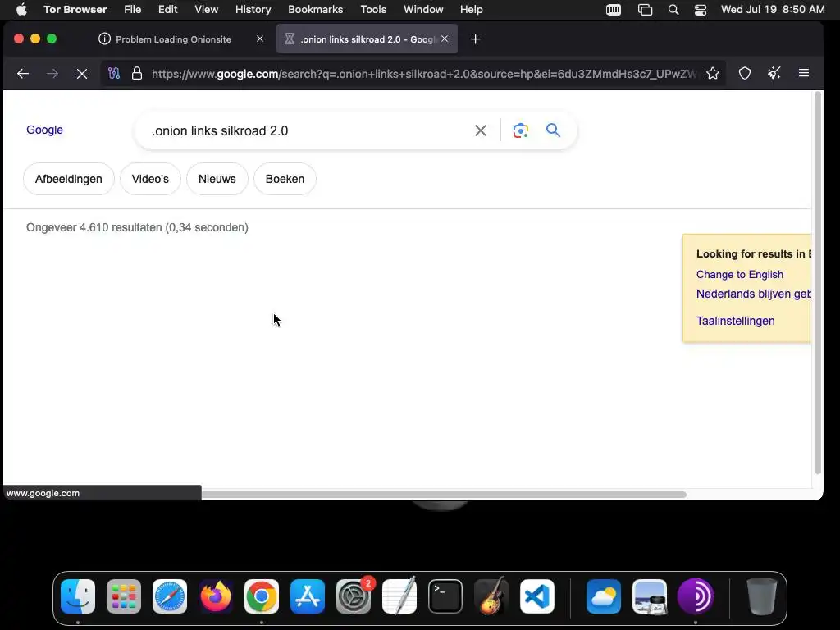Open the Trash in the Dock
The image size is (840, 630).
762,596
